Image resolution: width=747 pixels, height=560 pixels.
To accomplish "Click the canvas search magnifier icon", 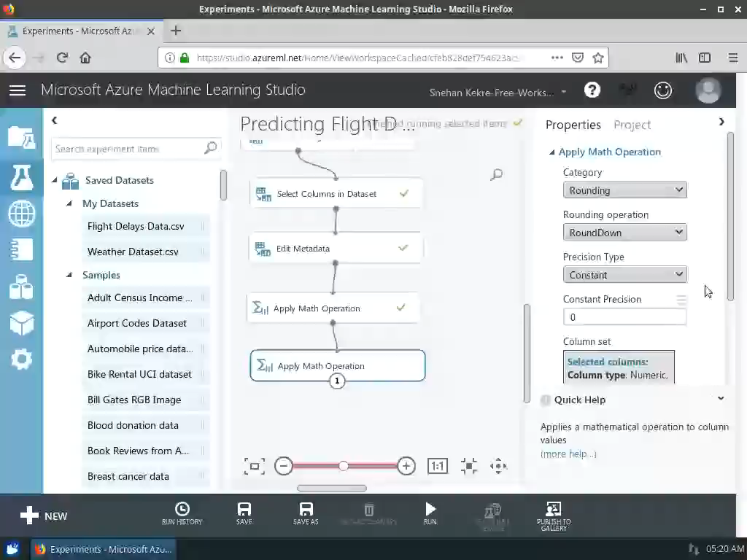I will tap(496, 174).
